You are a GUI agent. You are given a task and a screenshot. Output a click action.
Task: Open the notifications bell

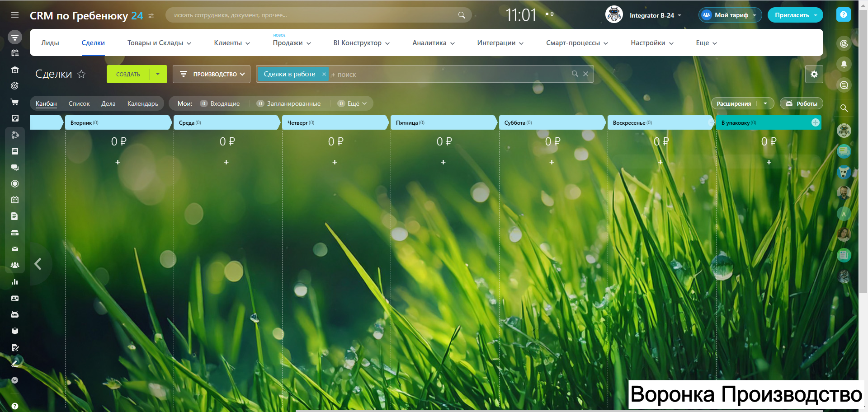(x=844, y=64)
